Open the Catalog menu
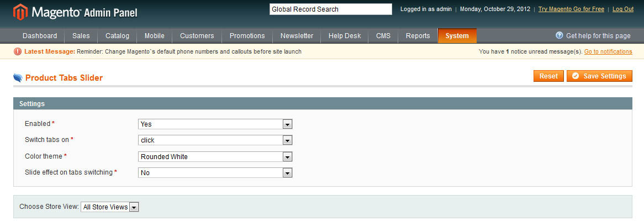Screen dimensions: 644x221 pyautogui.click(x=117, y=36)
